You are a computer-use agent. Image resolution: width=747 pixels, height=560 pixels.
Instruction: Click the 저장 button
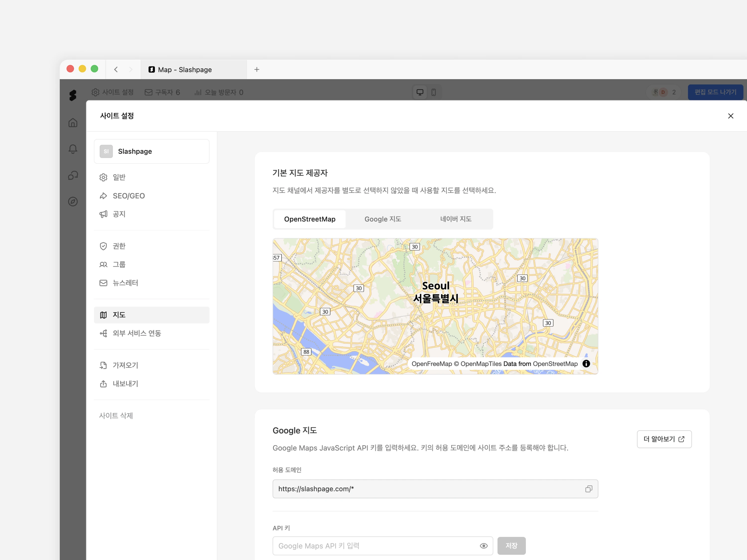511,546
